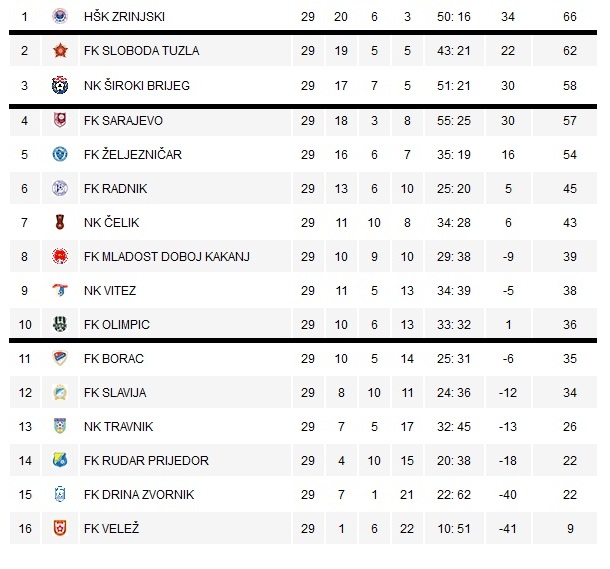This screenshot has height=569, width=610.
Task: Click the FK Radnik club crest
Action: click(59, 188)
